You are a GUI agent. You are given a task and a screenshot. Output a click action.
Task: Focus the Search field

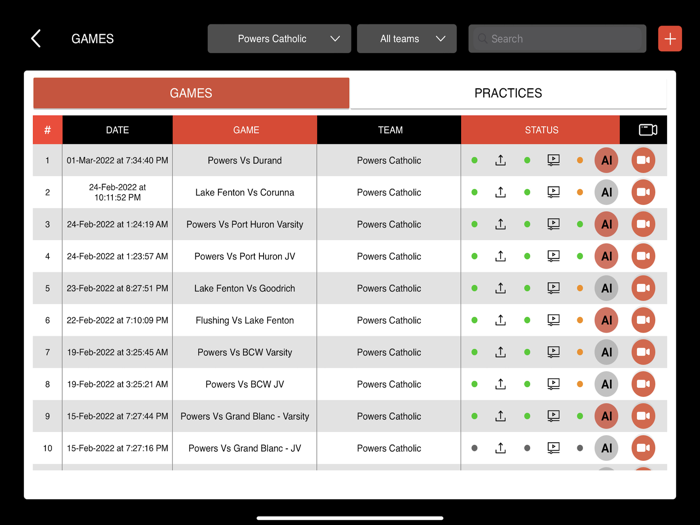(x=557, y=39)
